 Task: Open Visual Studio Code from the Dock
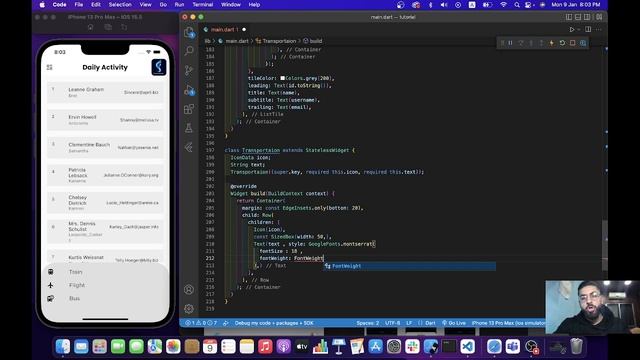[x=467, y=347]
